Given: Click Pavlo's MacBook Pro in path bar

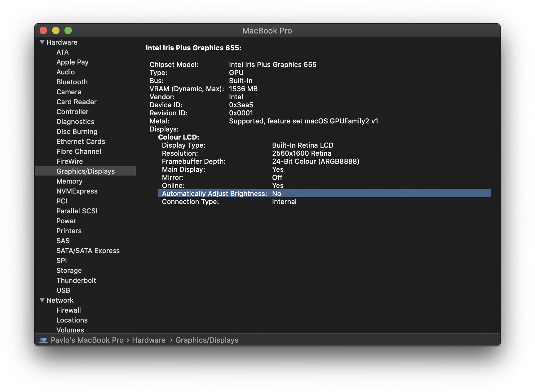Looking at the screenshot, I should coord(87,340).
